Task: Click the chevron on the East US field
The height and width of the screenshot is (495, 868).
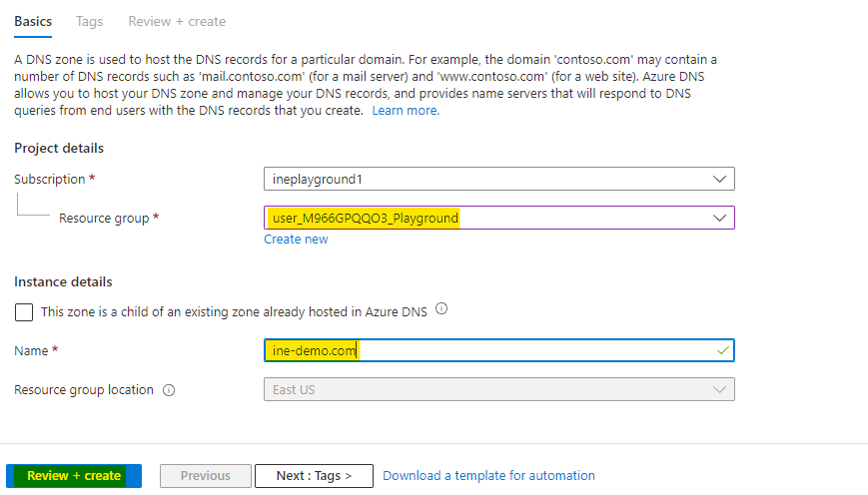Action: click(x=719, y=389)
